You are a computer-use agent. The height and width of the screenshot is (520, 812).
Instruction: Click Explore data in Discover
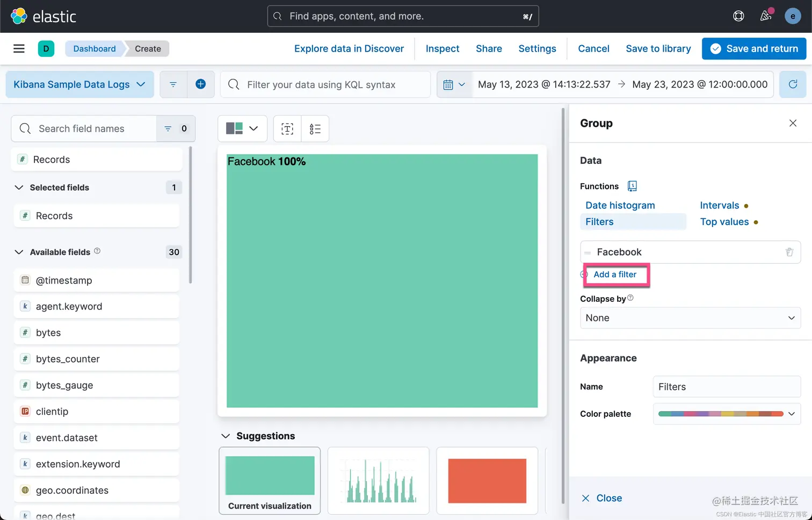point(349,48)
